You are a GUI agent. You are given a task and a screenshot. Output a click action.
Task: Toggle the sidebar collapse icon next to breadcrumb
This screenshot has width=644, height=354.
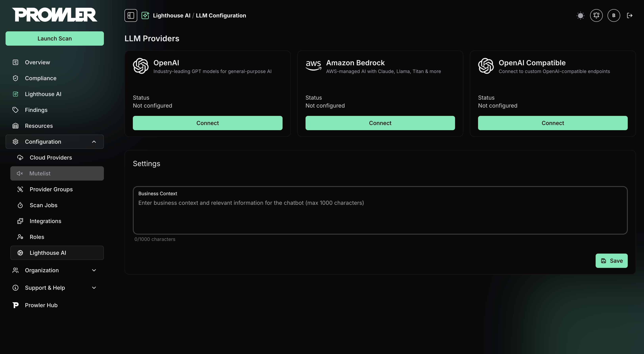pos(131,15)
